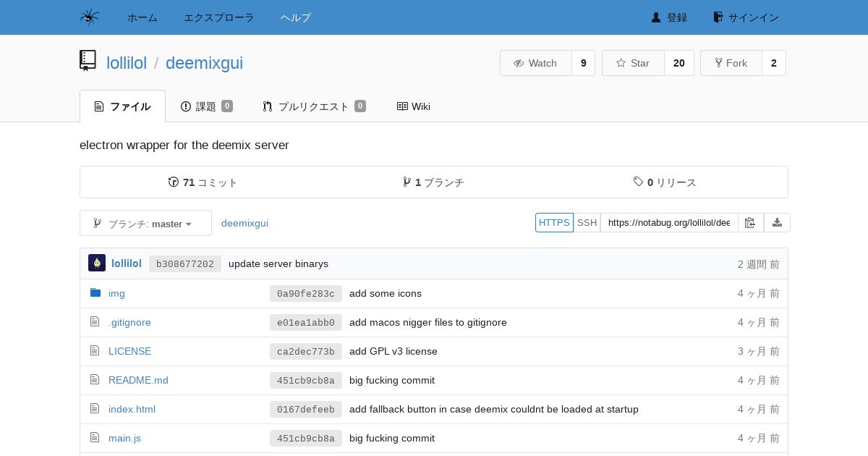Open the Wiki tab

coord(414,106)
